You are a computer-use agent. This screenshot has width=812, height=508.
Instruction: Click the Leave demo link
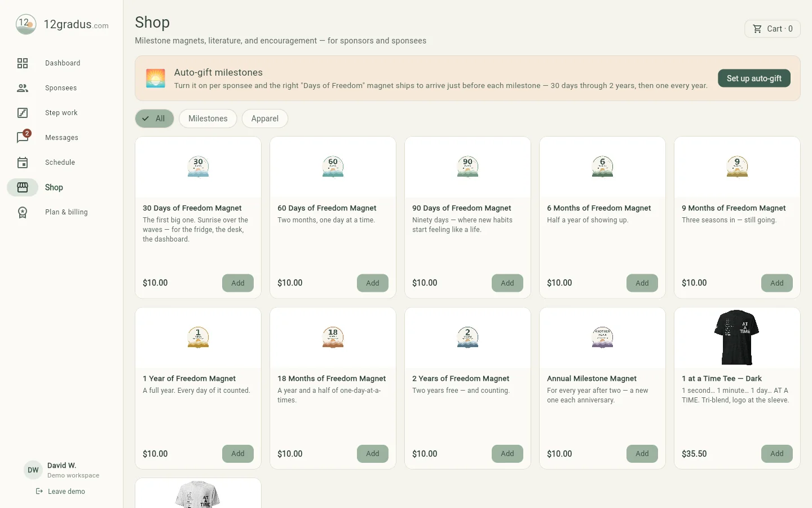point(60,492)
